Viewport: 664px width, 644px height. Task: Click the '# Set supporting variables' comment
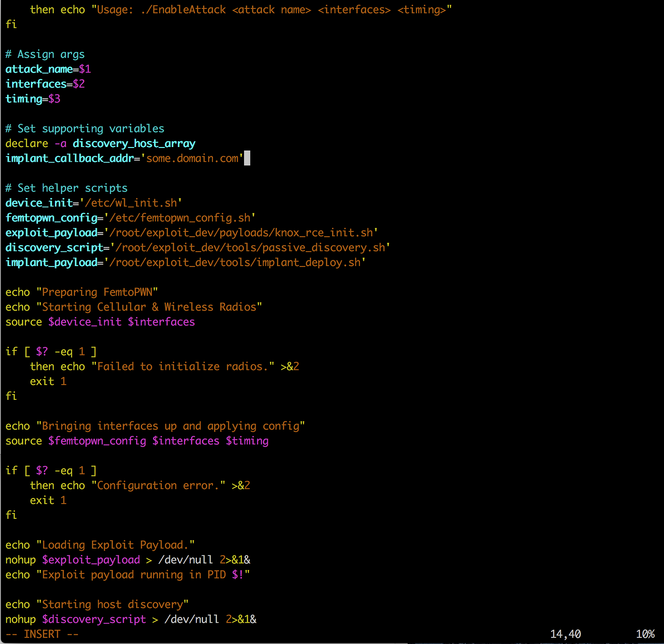(85, 129)
